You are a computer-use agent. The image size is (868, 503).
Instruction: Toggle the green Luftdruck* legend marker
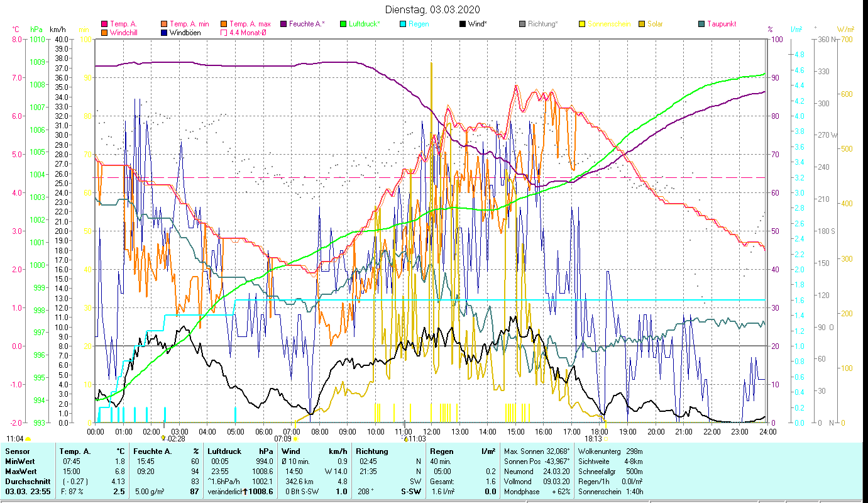343,25
